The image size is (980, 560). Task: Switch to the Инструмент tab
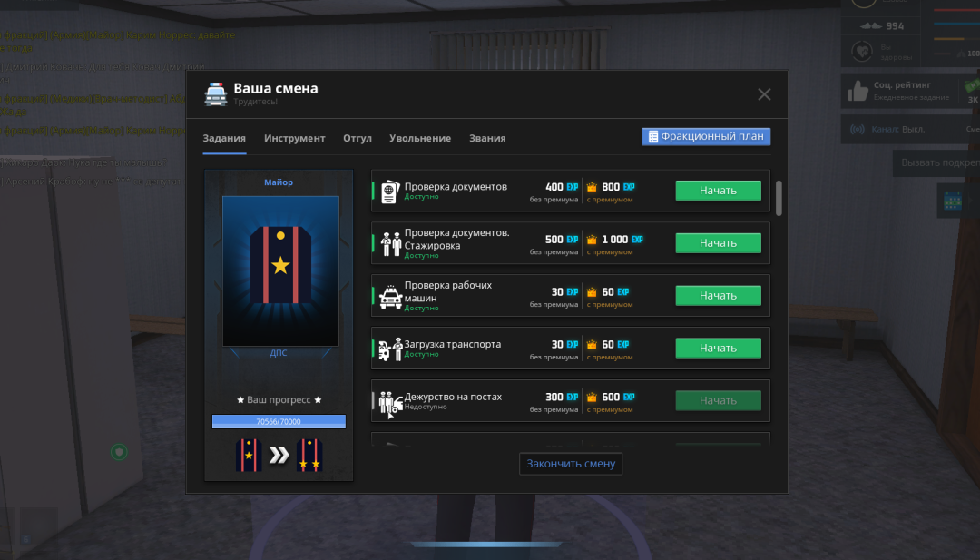[x=294, y=138]
